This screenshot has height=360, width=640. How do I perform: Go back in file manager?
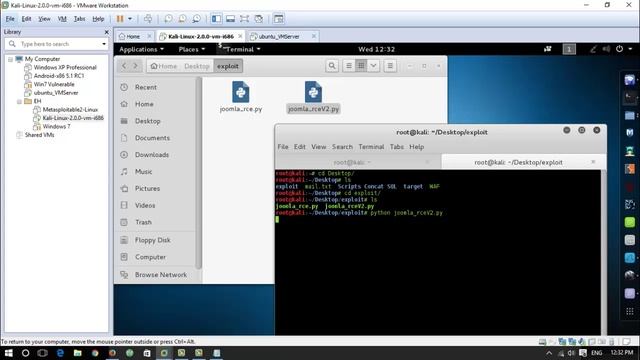[x=124, y=66]
